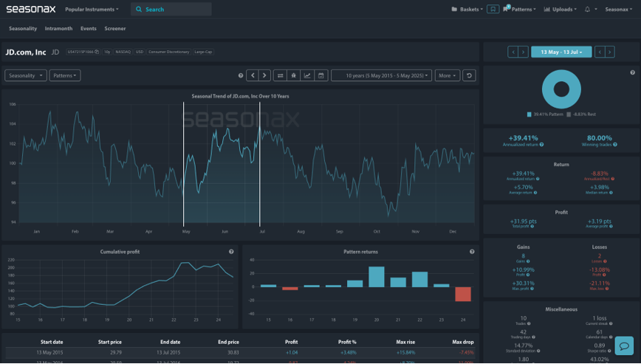Click the 2020 bar in Pattern returns

click(x=377, y=277)
